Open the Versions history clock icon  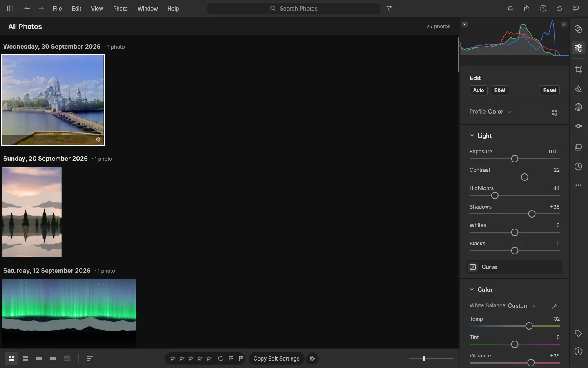coord(578,166)
